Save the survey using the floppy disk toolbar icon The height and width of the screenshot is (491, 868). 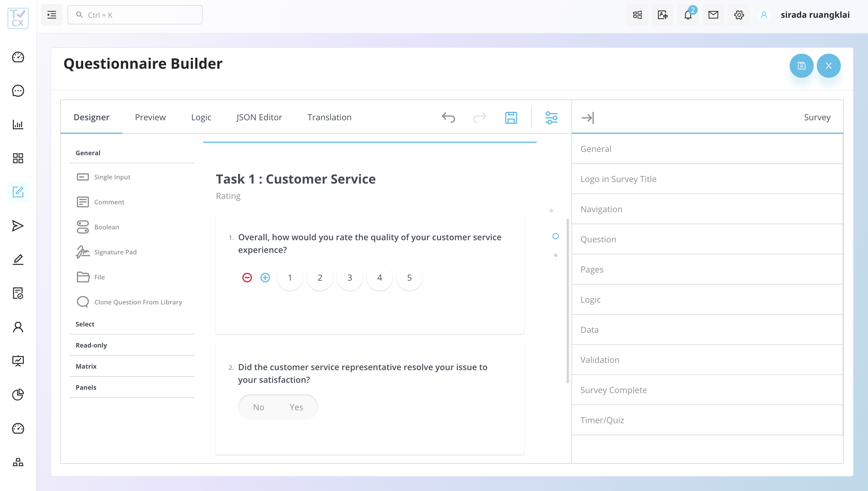point(511,117)
